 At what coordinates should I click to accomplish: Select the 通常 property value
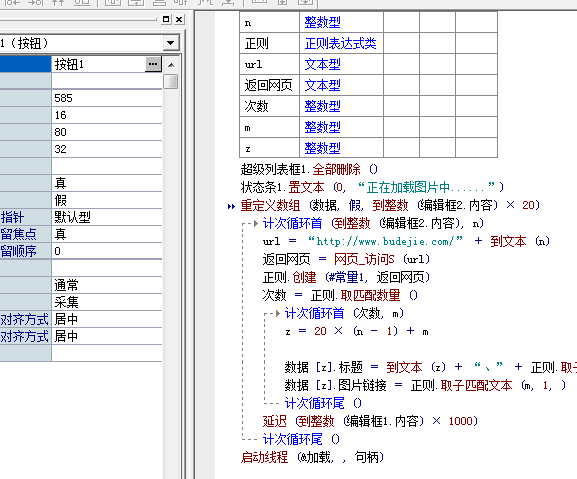tap(107, 285)
